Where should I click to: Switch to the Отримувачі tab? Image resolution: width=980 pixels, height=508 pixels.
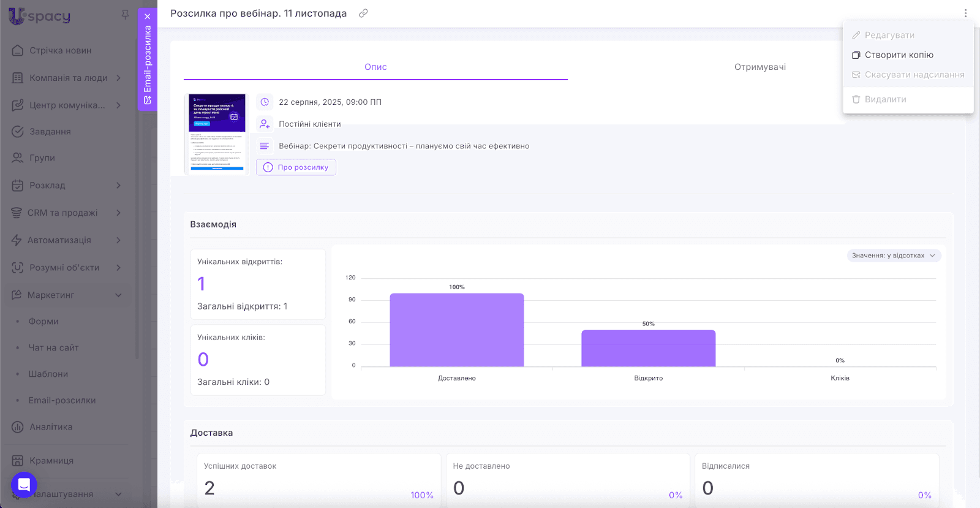click(x=759, y=67)
